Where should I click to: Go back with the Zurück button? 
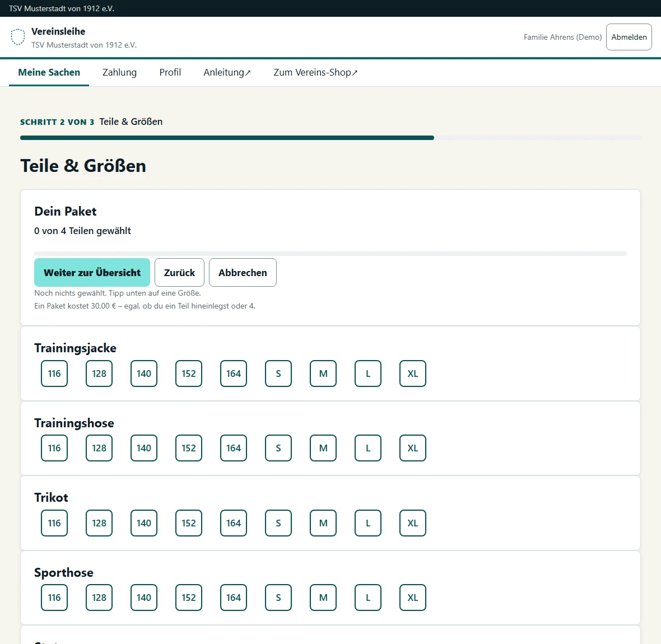click(180, 272)
